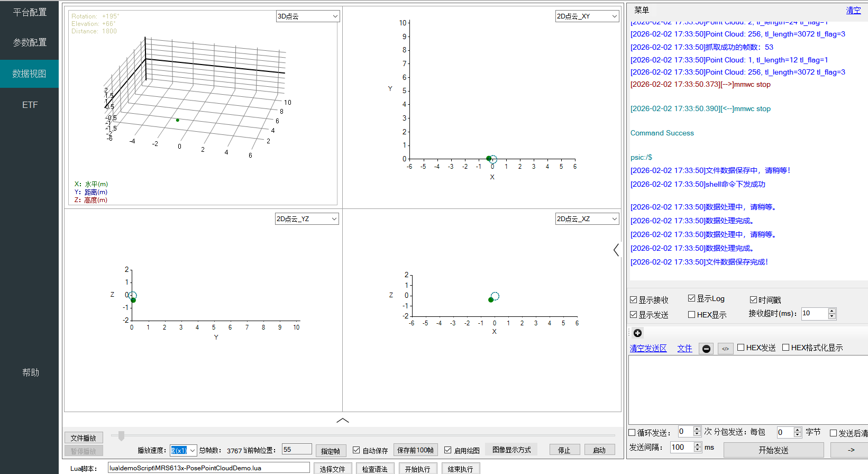Toggle the 时间戳 checkbox
868x474 pixels.
click(753, 300)
